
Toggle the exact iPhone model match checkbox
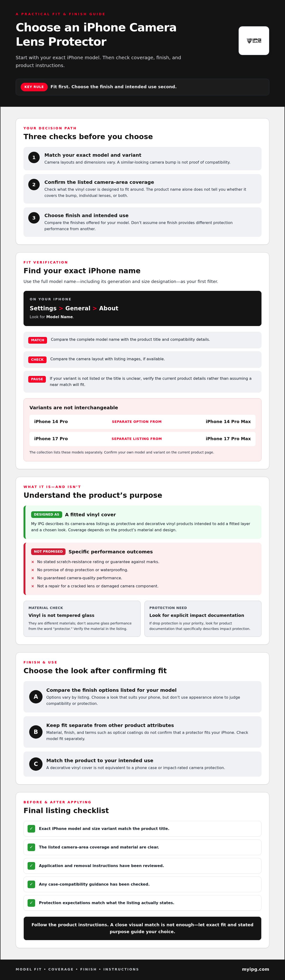tap(31, 828)
